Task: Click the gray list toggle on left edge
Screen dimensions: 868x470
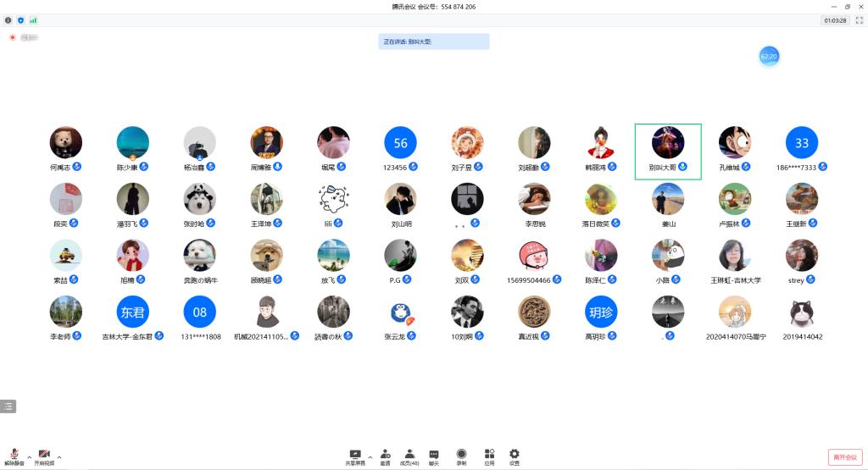Action: 8,406
